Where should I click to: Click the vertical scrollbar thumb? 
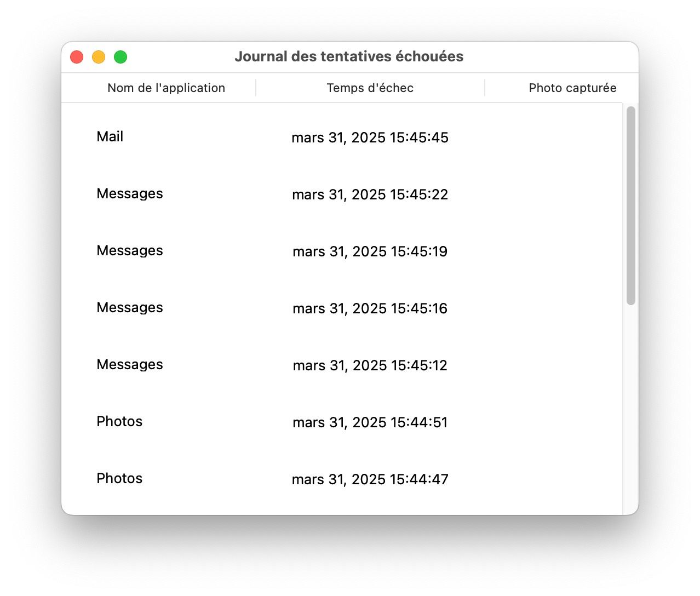click(x=630, y=205)
